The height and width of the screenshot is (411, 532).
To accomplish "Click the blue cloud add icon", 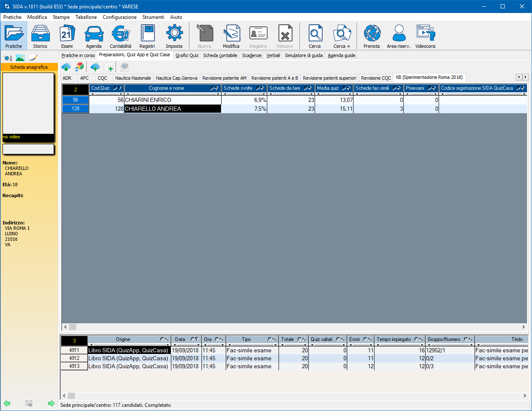I will pos(95,67).
